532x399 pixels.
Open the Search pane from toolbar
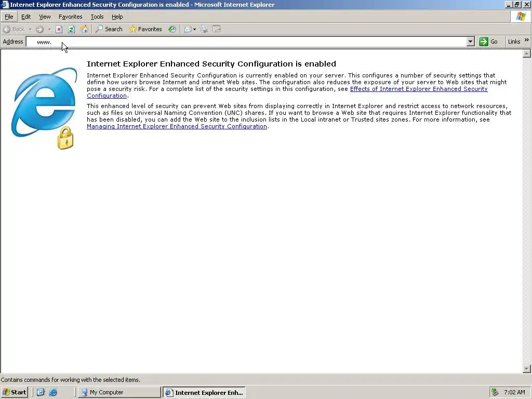(109, 29)
